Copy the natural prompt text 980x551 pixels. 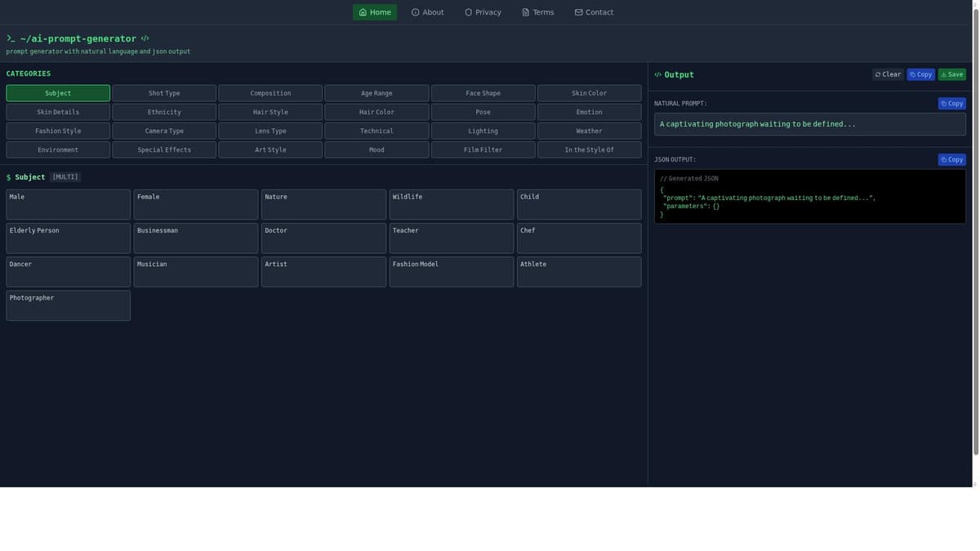tap(951, 104)
